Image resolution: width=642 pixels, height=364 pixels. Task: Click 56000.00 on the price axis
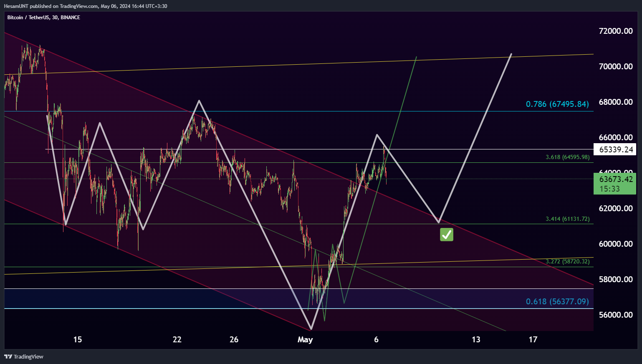pyautogui.click(x=616, y=315)
